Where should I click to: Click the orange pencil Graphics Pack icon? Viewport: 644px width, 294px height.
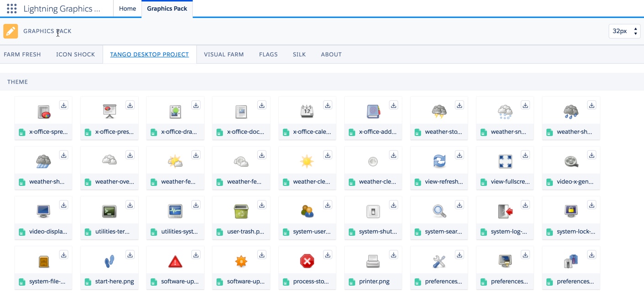(x=11, y=31)
